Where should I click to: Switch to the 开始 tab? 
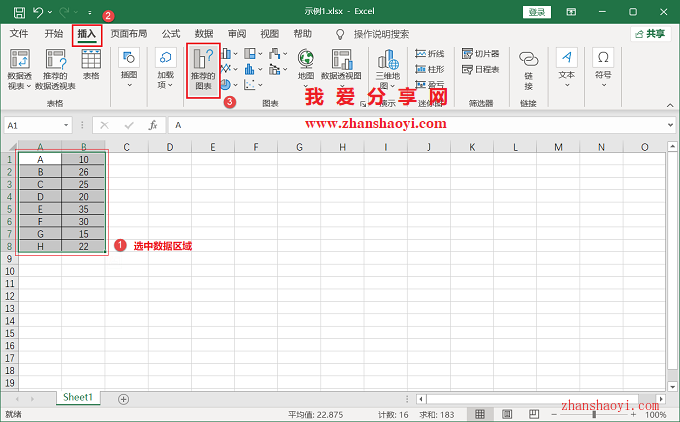click(54, 34)
